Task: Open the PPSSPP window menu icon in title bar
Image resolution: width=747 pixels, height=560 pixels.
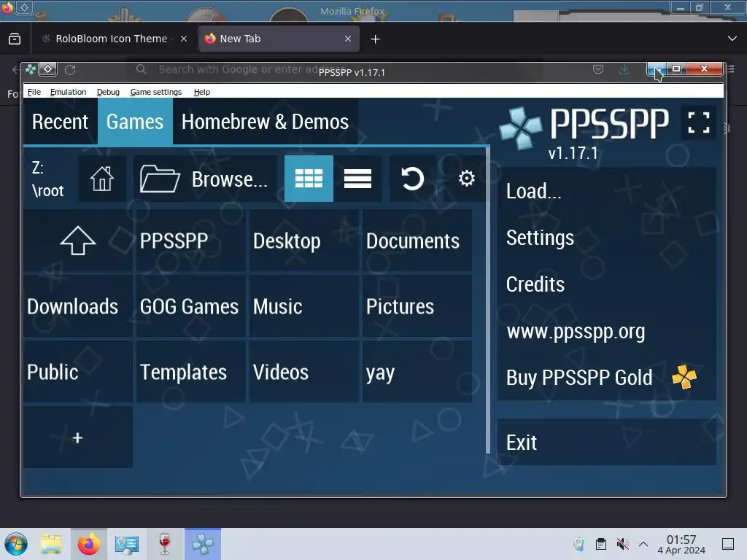Action: tap(31, 69)
